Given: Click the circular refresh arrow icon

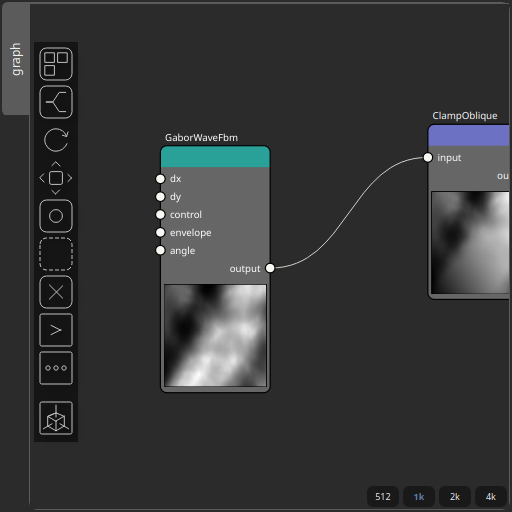Looking at the screenshot, I should click(x=56, y=140).
